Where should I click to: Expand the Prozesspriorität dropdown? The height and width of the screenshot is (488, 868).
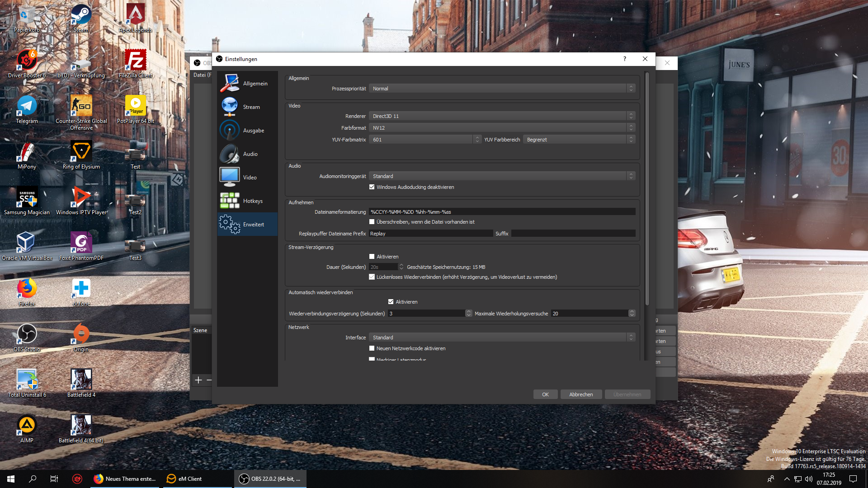(x=502, y=89)
